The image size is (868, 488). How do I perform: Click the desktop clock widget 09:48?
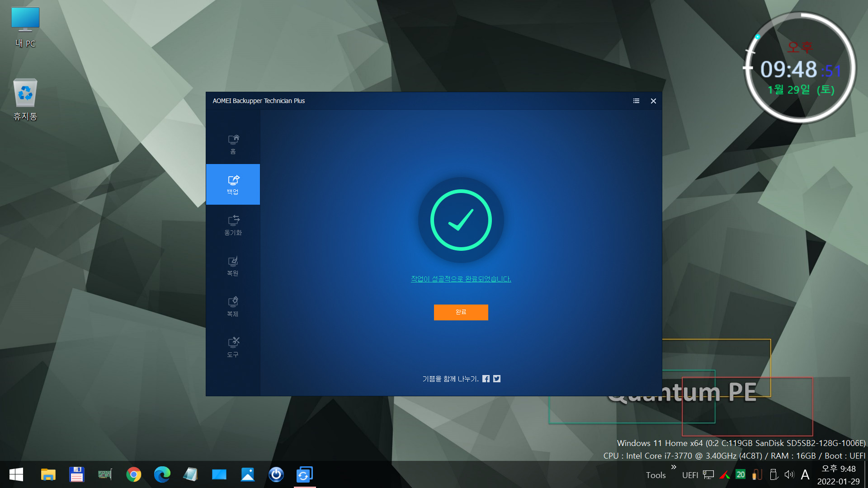coord(800,68)
